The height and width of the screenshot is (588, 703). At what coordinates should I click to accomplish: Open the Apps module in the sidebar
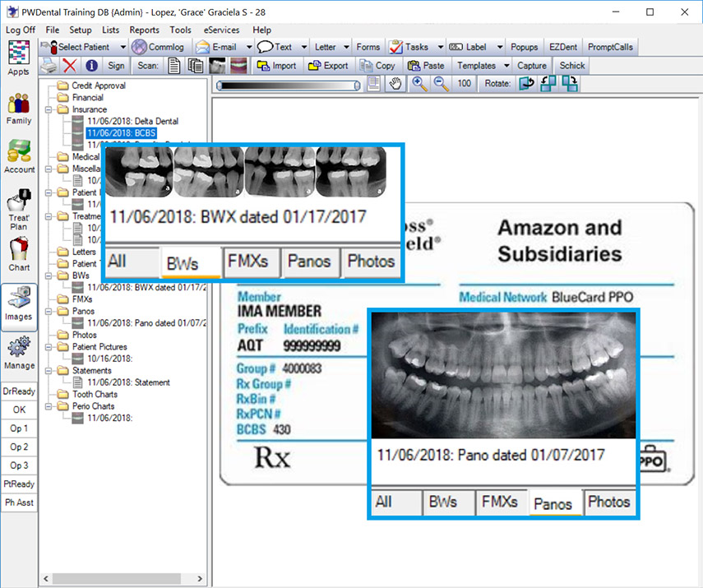pos(19,58)
